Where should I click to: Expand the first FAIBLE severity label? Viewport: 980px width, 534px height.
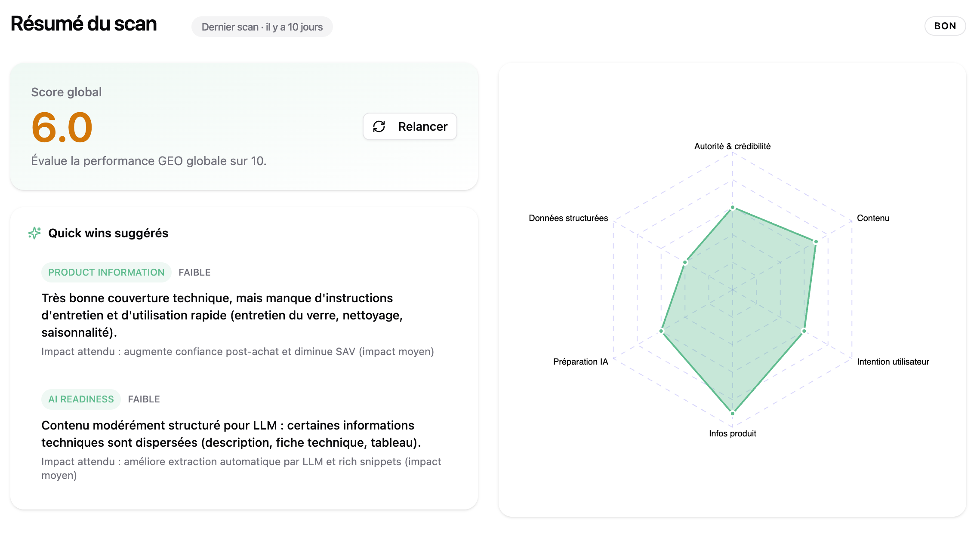pos(194,272)
